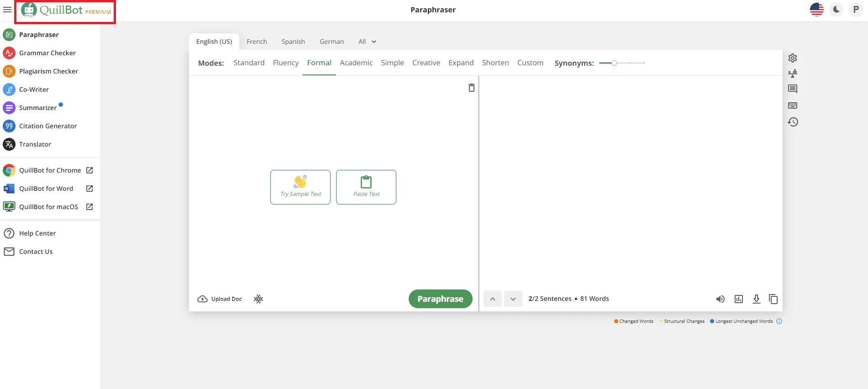Select the Formal mode
Image resolution: width=868 pixels, height=389 pixels.
[319, 63]
